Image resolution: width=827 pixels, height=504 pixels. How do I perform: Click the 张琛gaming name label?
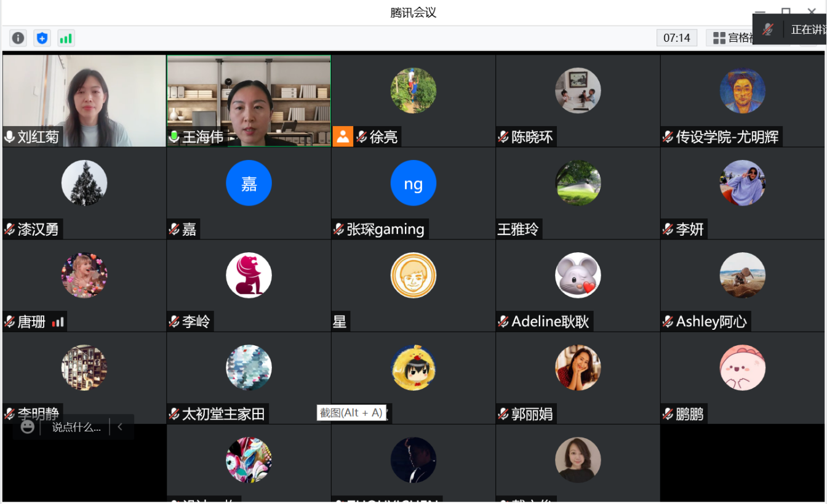tap(385, 230)
